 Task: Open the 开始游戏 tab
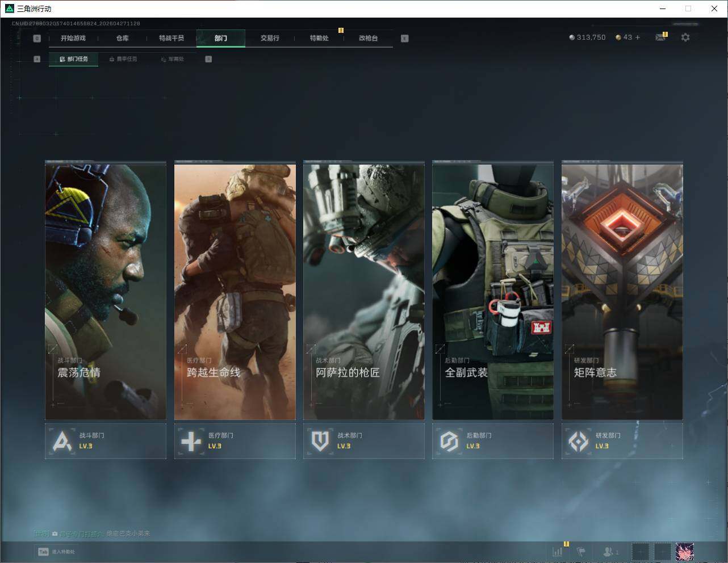click(x=73, y=38)
